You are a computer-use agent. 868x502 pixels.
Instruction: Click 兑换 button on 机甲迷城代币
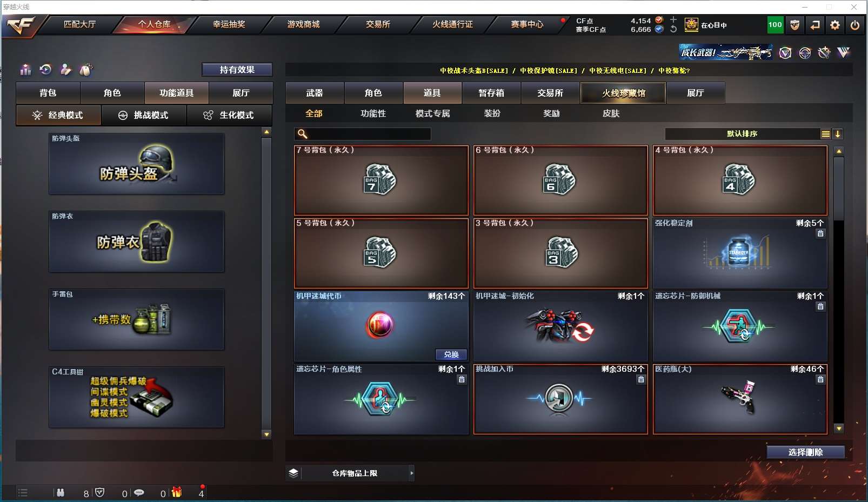point(451,354)
